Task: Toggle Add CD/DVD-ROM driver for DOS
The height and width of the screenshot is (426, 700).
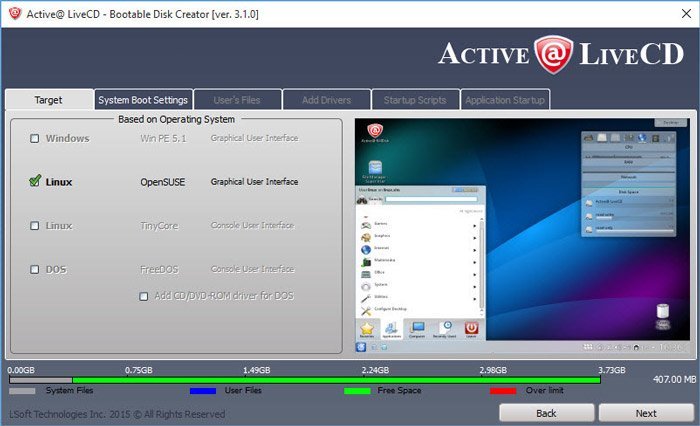Action: point(143,297)
